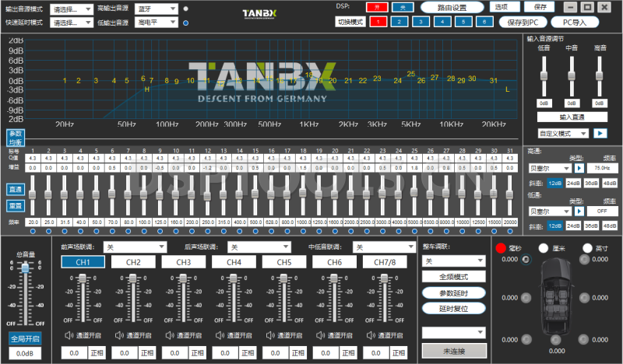The image size is (623, 364).
Task: Click the 延时复位 button
Action: click(454, 309)
